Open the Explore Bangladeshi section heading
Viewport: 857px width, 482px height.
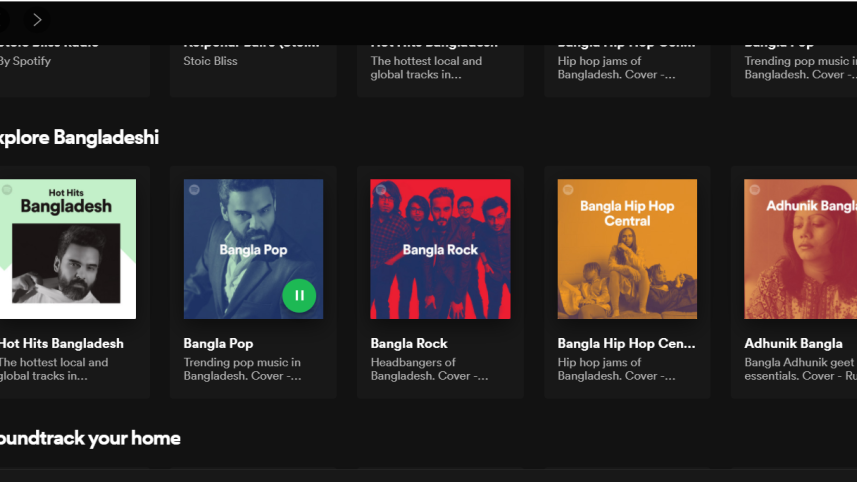(78, 137)
